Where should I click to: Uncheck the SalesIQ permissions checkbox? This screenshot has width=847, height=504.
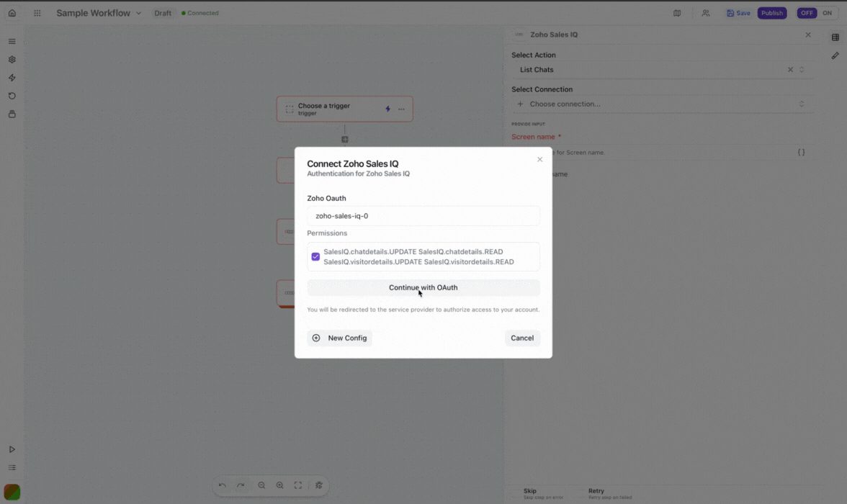[315, 256]
